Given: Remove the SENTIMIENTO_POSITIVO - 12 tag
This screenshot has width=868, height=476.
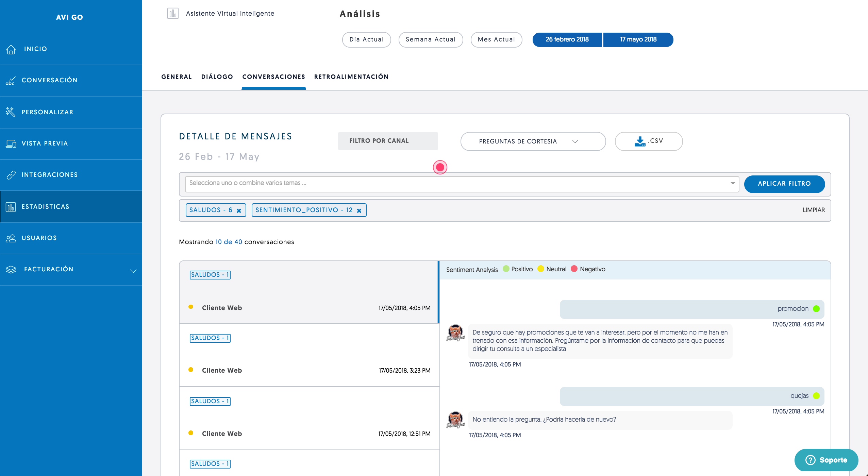Looking at the screenshot, I should [359, 210].
